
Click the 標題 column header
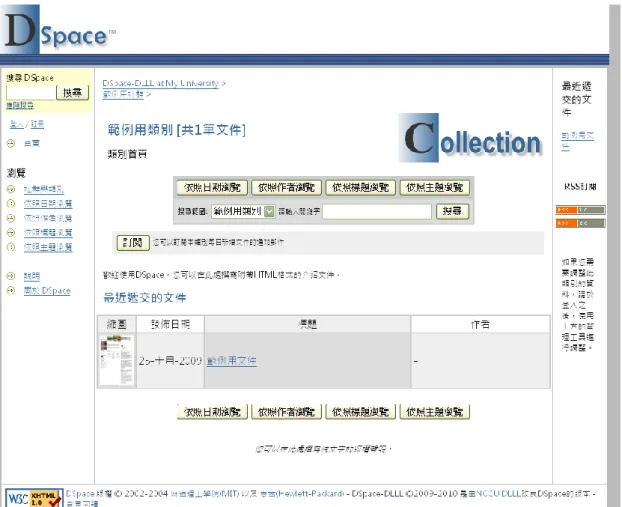(x=307, y=325)
